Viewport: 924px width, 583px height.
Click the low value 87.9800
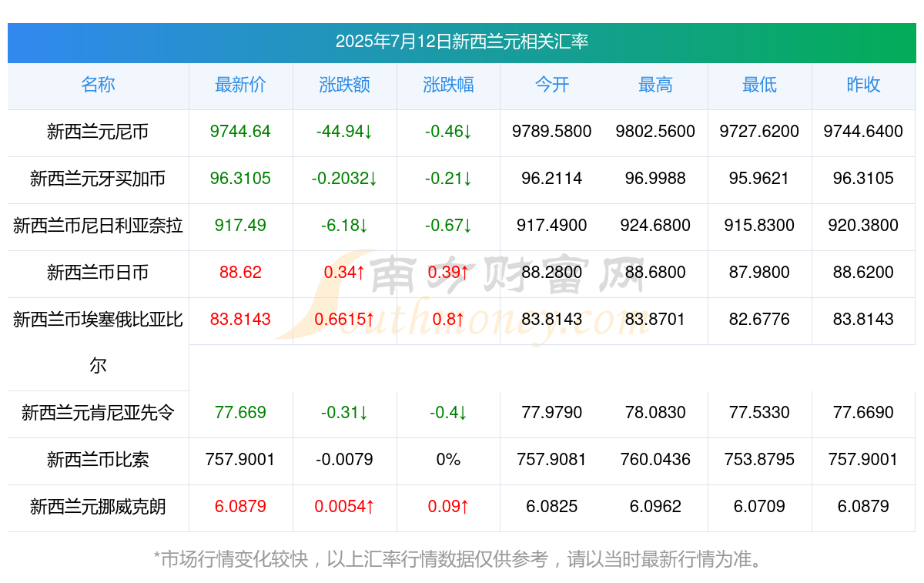759,273
